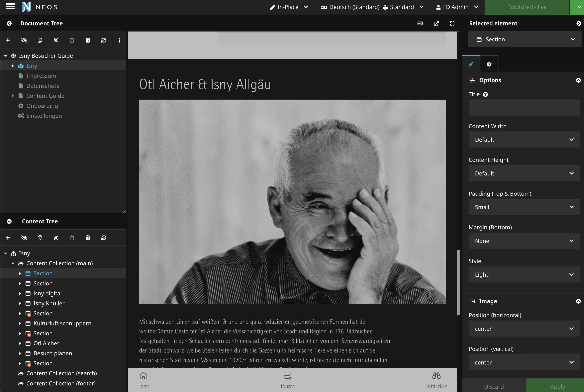Paste document in Document Tree toolbar
The image size is (584, 392).
72,40
